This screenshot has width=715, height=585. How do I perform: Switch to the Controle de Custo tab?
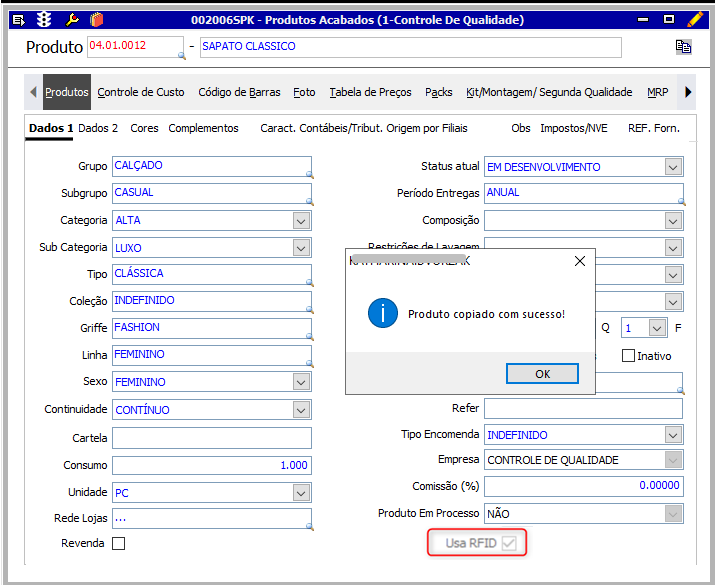141,92
